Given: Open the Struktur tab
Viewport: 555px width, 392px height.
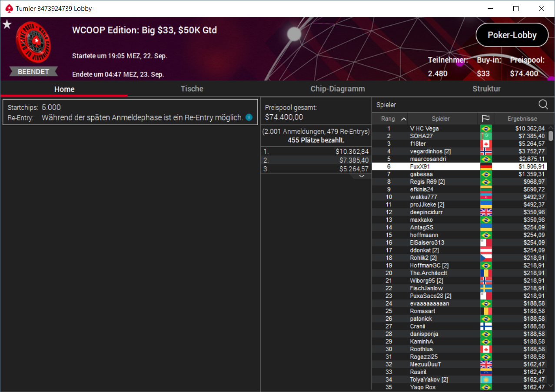Looking at the screenshot, I should pyautogui.click(x=486, y=89).
